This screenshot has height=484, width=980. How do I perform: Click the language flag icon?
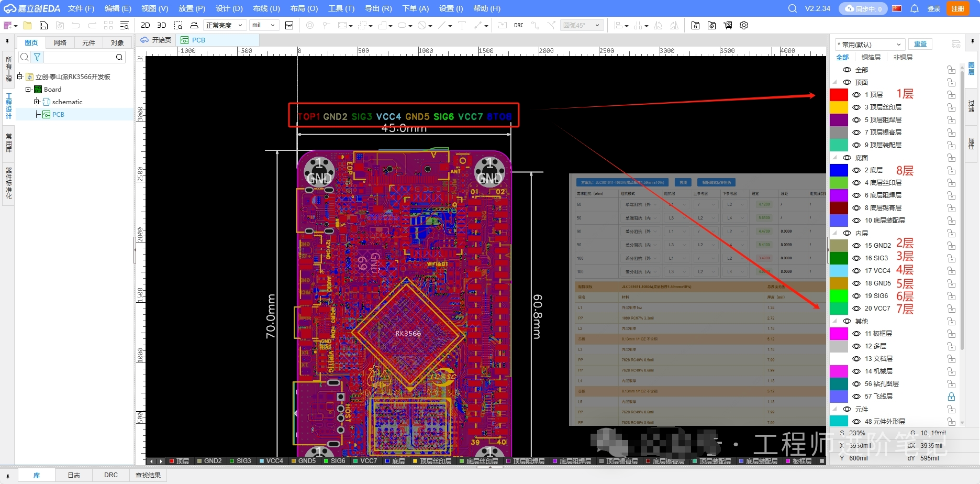[x=897, y=8]
